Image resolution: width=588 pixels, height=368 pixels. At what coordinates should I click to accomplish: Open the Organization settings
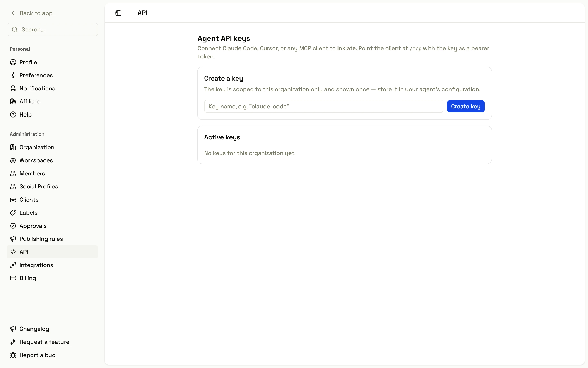52,147
